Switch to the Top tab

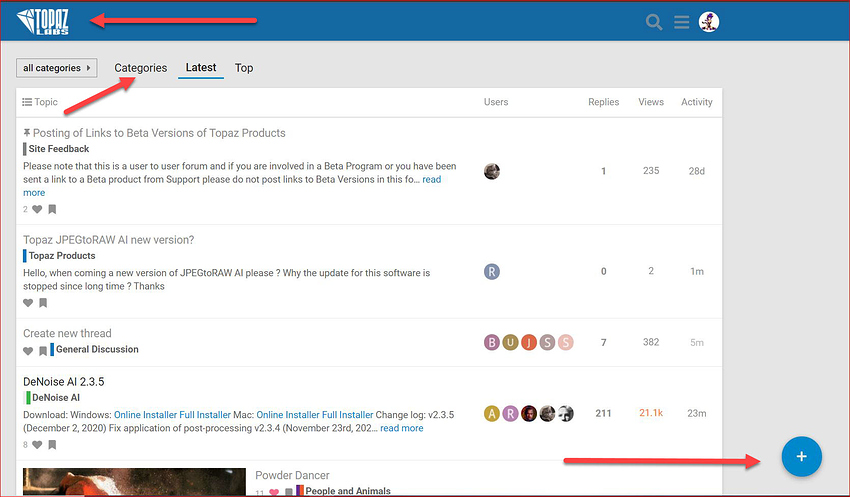pos(244,68)
